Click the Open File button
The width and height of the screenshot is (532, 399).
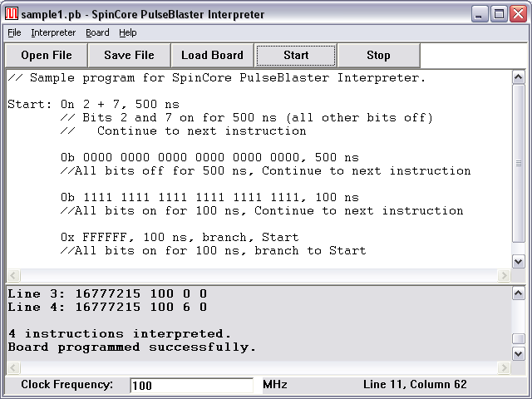(x=47, y=56)
